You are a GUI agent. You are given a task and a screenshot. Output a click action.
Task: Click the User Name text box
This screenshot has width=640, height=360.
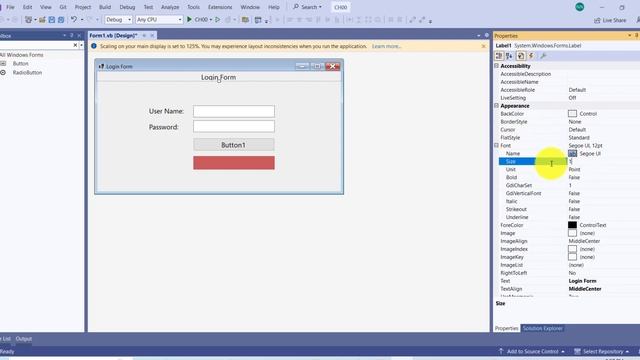234,111
